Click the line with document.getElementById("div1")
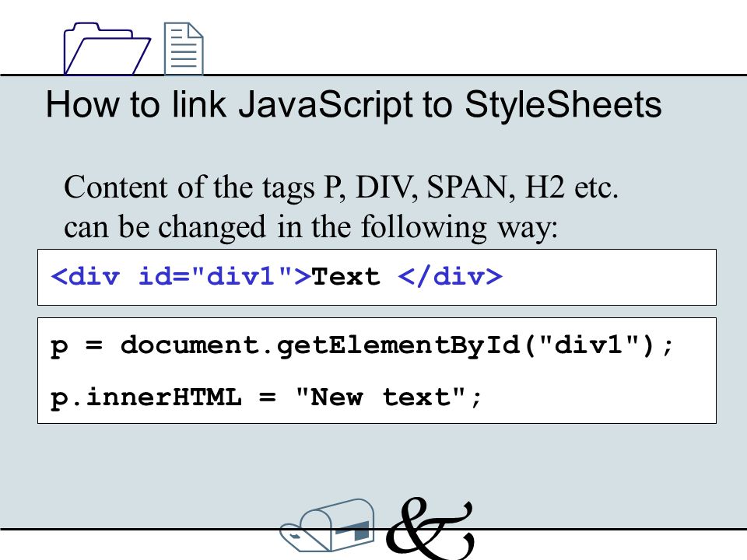Image resolution: width=747 pixels, height=560 pixels. tap(362, 345)
